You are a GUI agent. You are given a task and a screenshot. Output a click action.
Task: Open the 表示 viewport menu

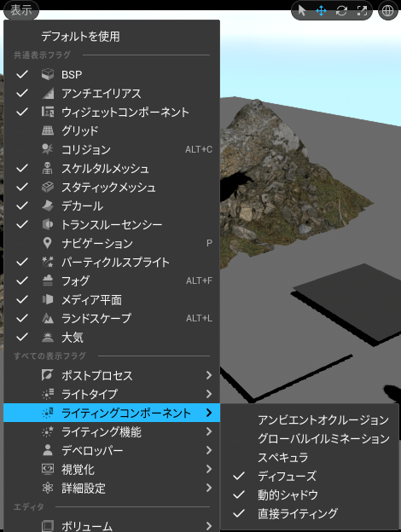point(21,10)
